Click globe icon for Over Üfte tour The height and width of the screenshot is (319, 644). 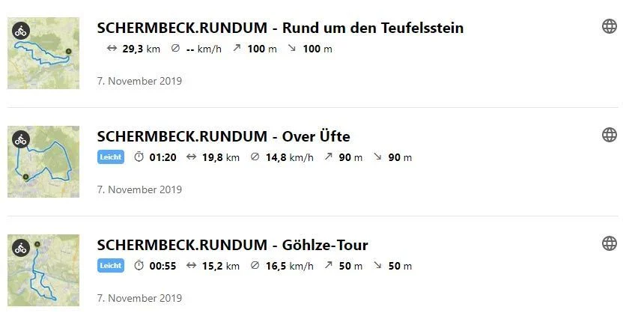point(610,135)
